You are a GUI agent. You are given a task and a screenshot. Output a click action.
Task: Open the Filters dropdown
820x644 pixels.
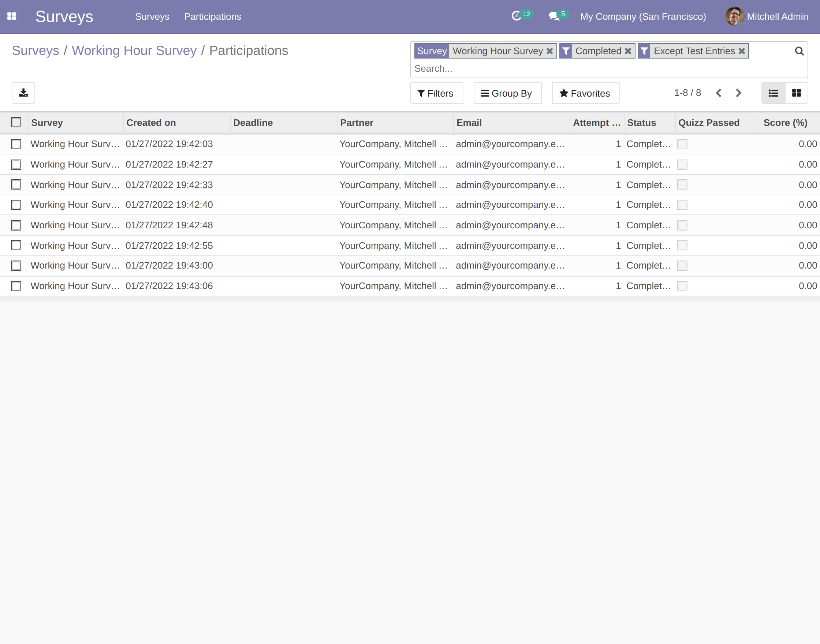pos(436,93)
